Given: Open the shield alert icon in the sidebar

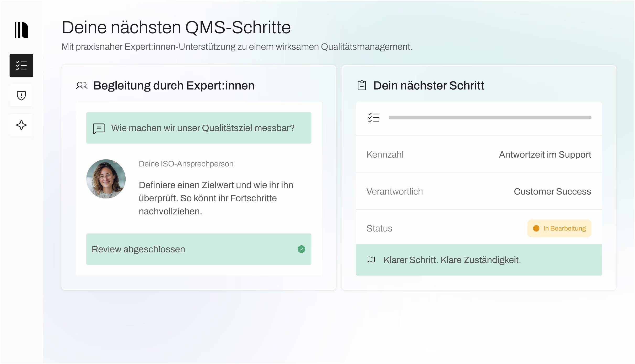Looking at the screenshot, I should (21, 96).
